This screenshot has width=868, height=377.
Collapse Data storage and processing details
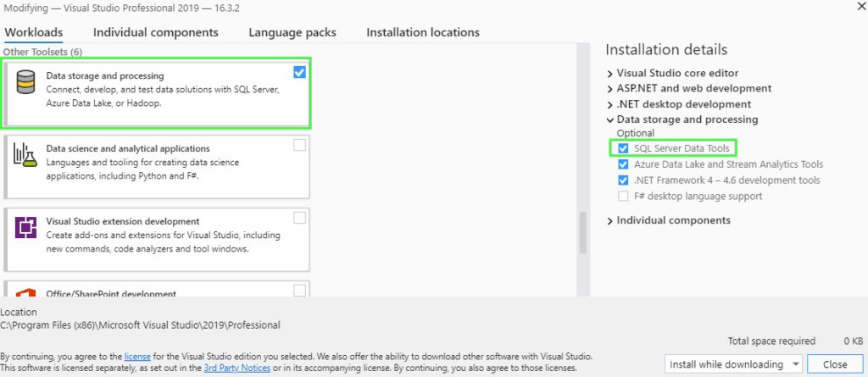610,119
